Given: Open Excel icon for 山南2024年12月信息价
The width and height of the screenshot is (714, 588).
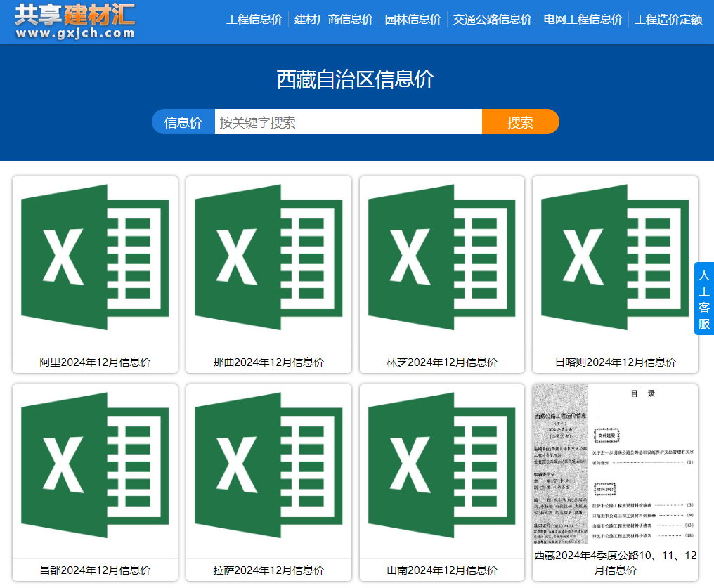Looking at the screenshot, I should click(x=442, y=465).
